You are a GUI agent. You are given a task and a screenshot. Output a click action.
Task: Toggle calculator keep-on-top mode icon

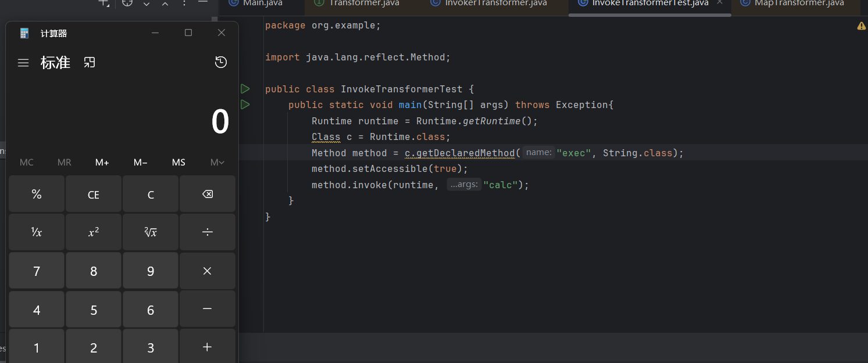coord(89,63)
